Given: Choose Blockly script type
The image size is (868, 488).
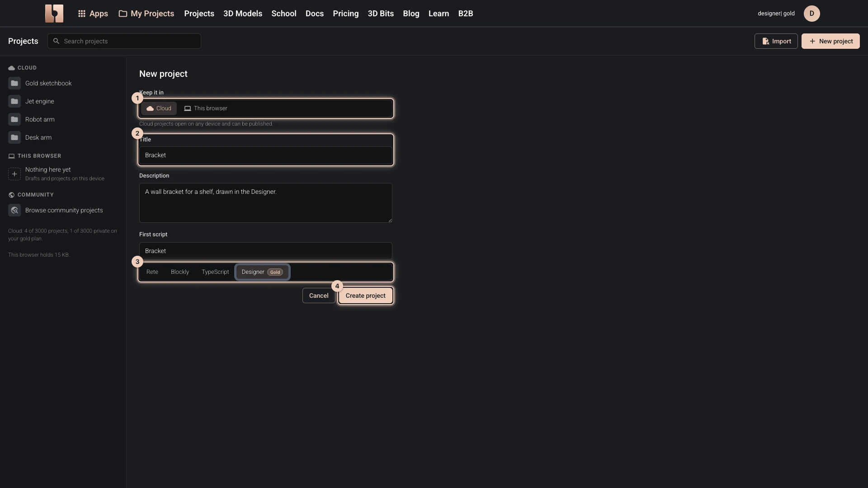Looking at the screenshot, I should pos(180,272).
